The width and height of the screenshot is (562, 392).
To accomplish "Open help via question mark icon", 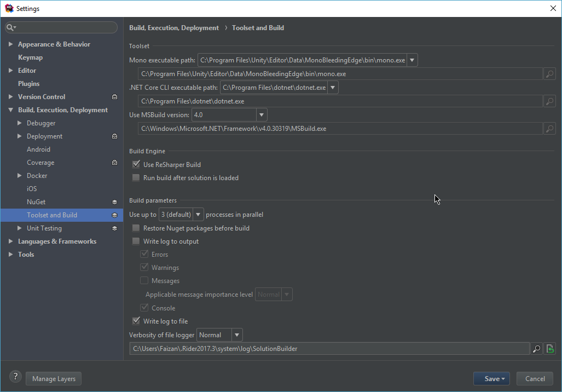I will coord(15,377).
